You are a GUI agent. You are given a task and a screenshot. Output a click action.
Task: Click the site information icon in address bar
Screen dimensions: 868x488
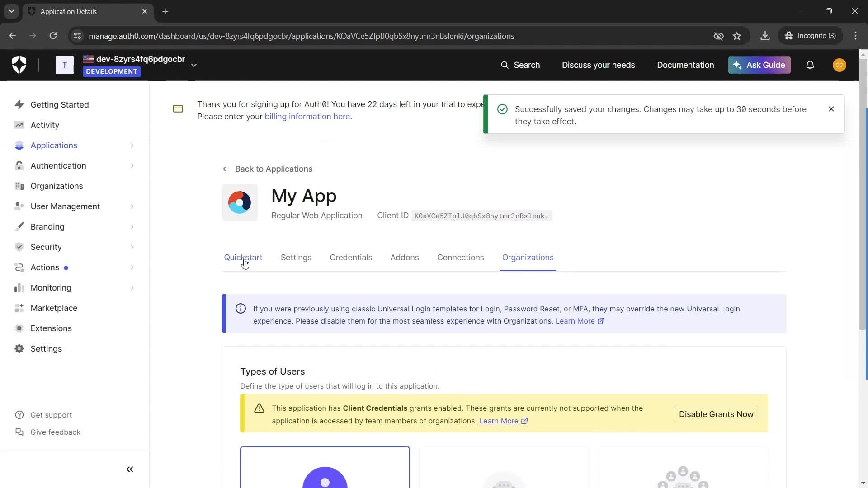[77, 36]
